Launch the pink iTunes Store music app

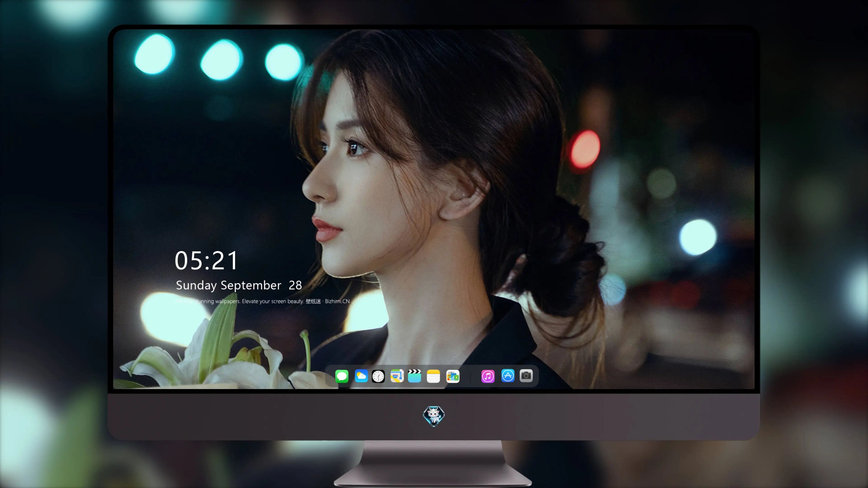pyautogui.click(x=488, y=376)
